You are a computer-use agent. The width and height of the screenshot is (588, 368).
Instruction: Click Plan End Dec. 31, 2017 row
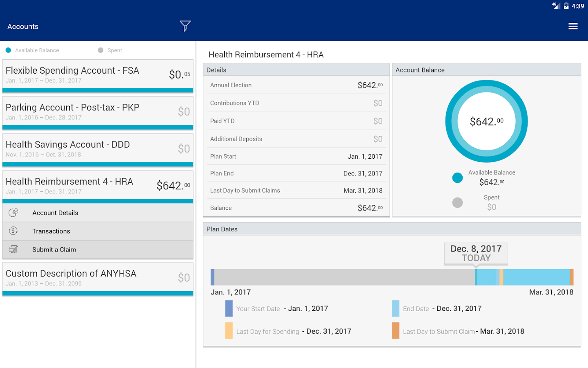tap(296, 173)
